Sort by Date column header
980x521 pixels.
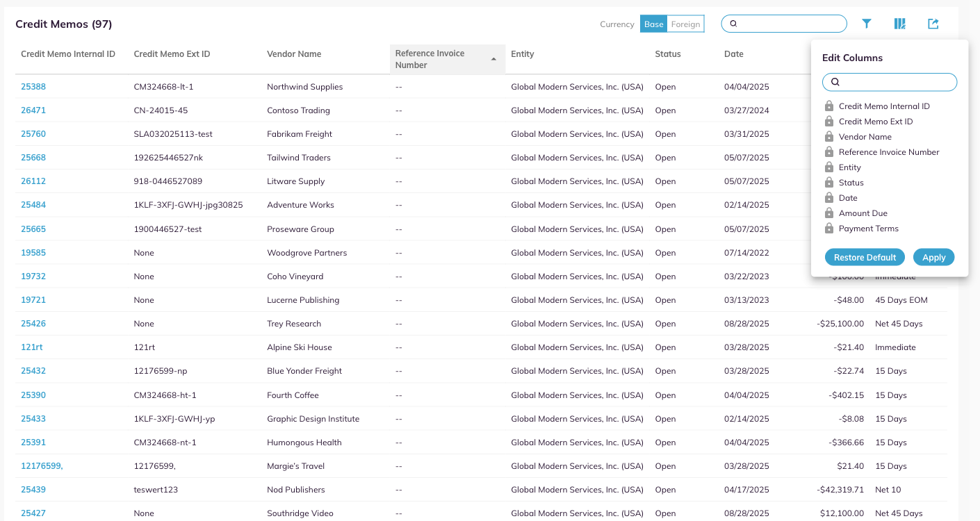(x=734, y=54)
